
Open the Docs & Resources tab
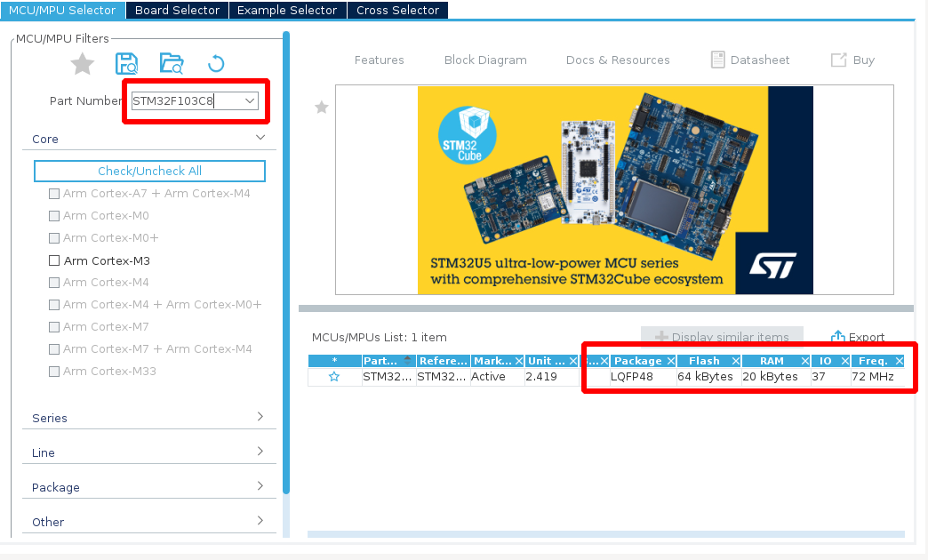coord(618,60)
